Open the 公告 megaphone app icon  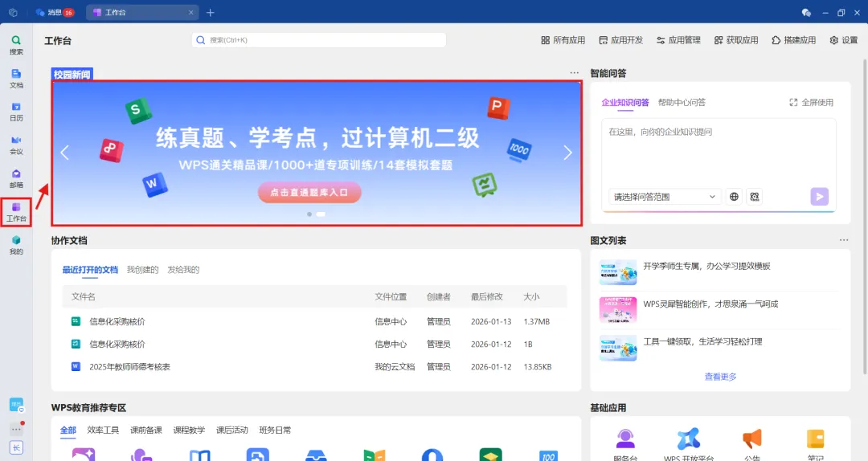[x=752, y=439]
